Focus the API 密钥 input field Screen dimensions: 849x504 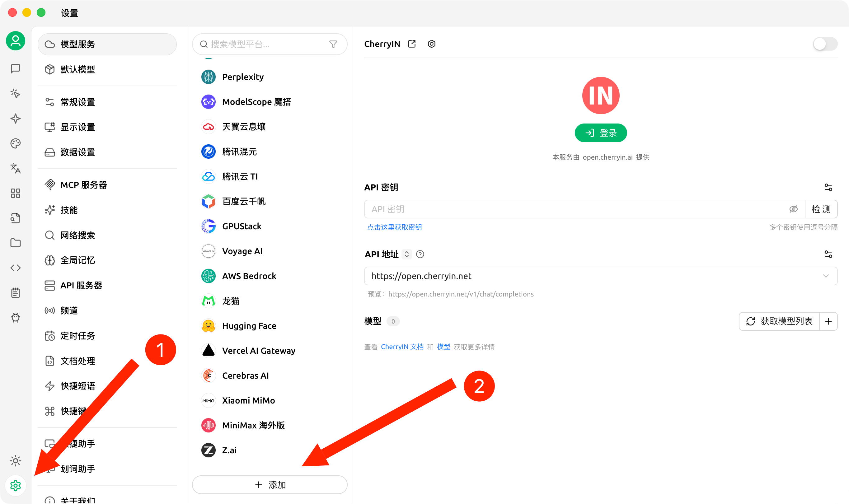point(584,209)
